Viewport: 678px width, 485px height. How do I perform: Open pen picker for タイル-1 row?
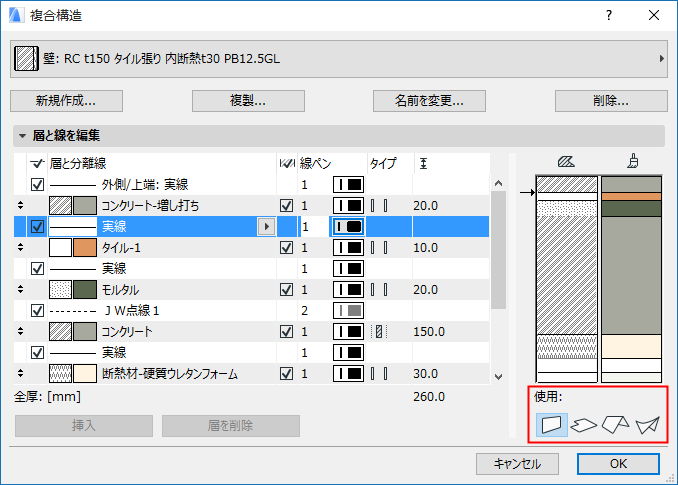click(x=348, y=248)
